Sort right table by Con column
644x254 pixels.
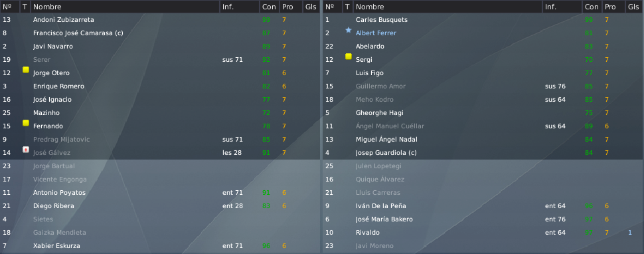592,7
